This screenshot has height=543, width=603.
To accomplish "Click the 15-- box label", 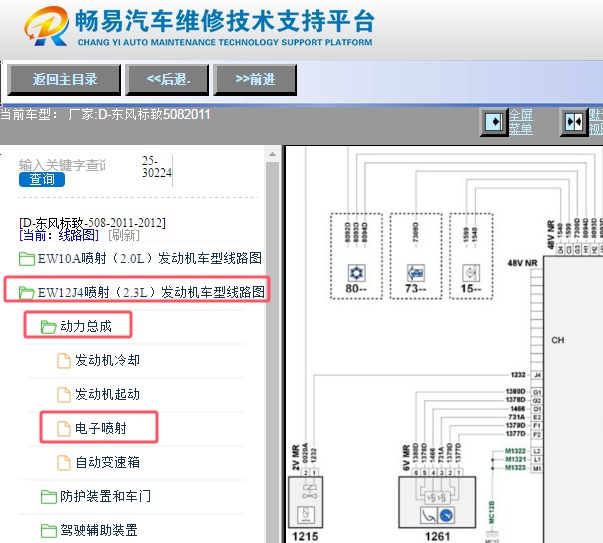I will pyautogui.click(x=471, y=288).
